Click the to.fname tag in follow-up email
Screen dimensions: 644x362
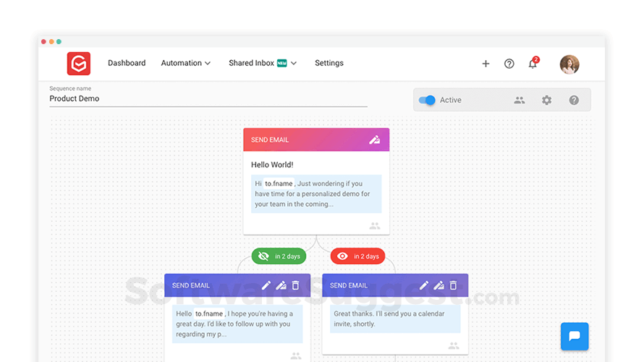(x=209, y=313)
